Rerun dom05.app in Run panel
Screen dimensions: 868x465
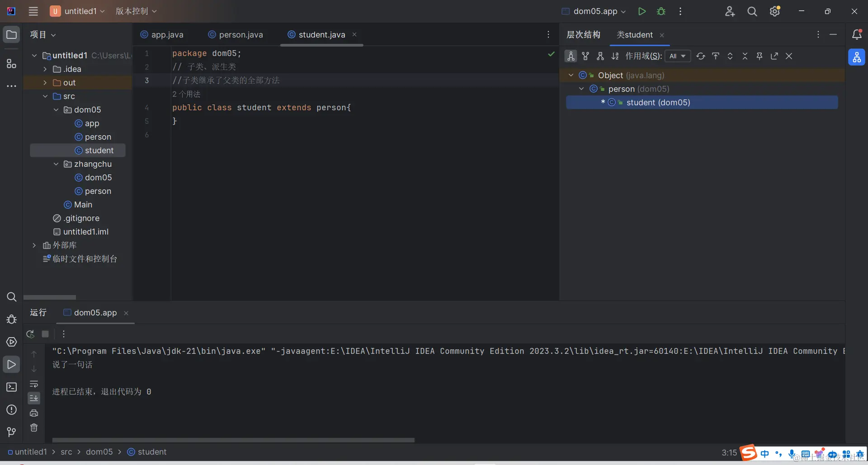pyautogui.click(x=30, y=334)
